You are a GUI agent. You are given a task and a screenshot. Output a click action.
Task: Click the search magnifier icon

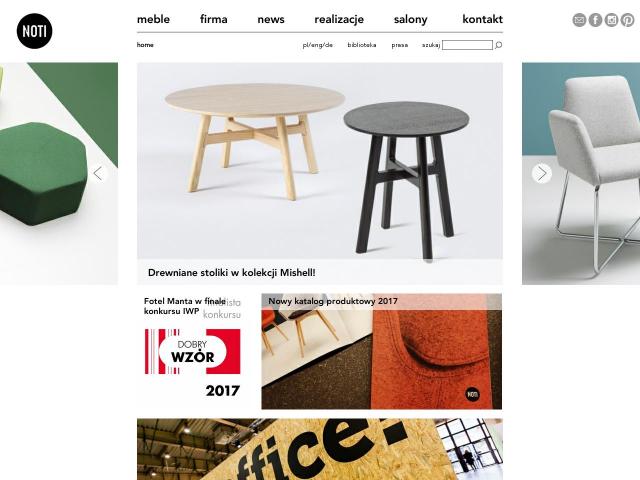tap(498, 45)
